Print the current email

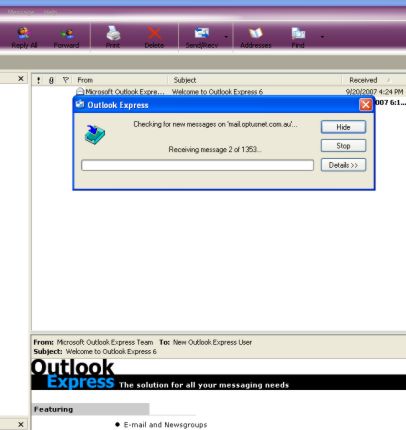click(x=113, y=38)
